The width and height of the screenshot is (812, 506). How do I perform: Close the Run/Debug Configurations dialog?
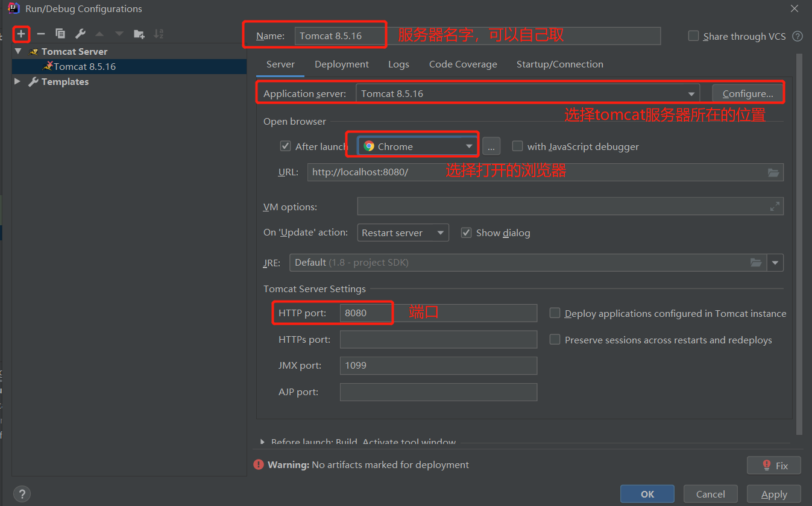point(795,8)
